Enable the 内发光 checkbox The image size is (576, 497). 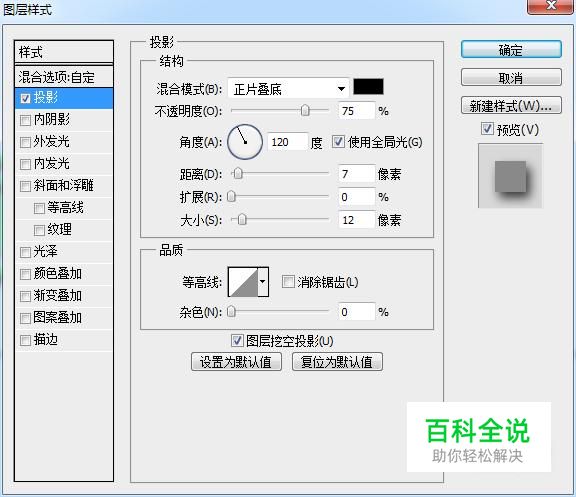click(25, 164)
